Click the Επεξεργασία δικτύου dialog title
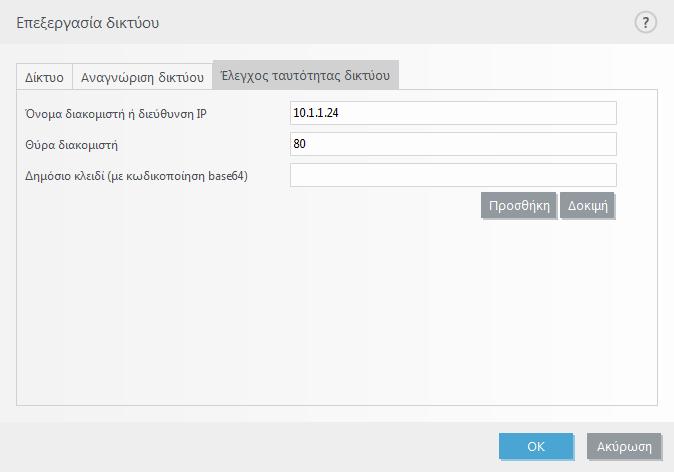The width and height of the screenshot is (674, 472). [88, 23]
